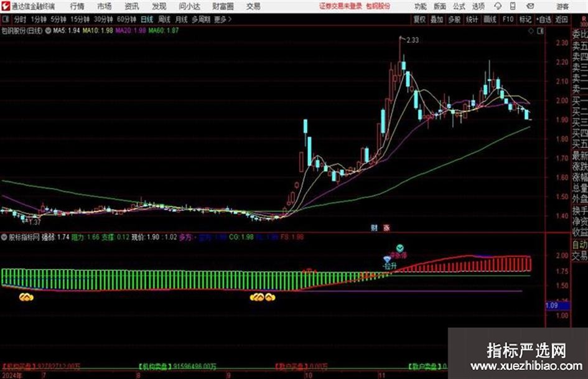Open the 资讯 menu
Image resolution: width=588 pixels, height=379 pixels.
(132, 6)
